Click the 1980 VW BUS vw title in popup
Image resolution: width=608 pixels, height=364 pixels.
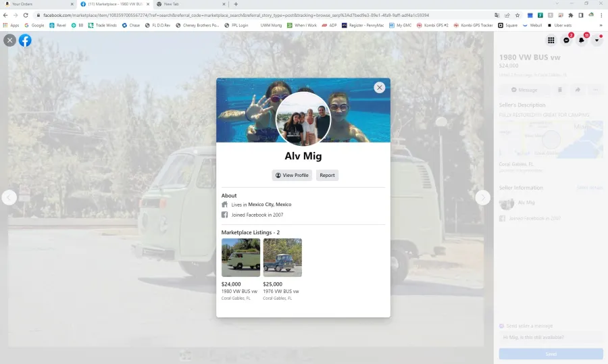tap(239, 291)
